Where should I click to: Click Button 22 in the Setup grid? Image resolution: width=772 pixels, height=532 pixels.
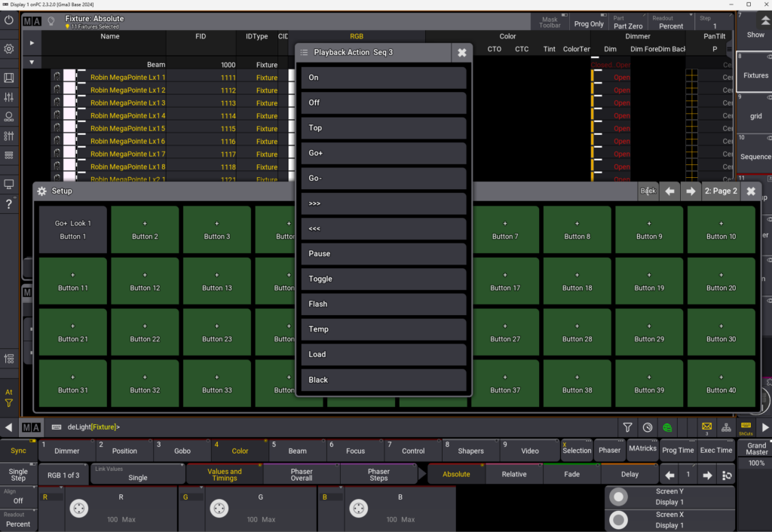pyautogui.click(x=145, y=332)
